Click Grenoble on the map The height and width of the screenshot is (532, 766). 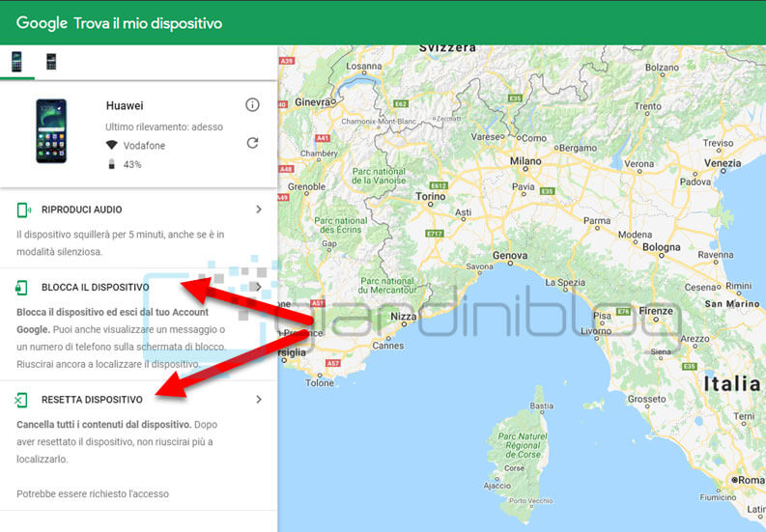(306, 186)
